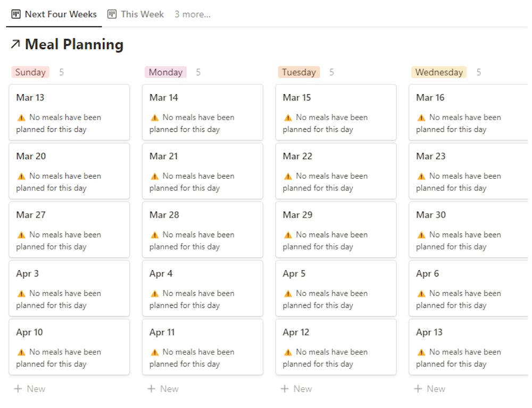The image size is (532, 408).
Task: Switch to the This Week tab
Action: tap(136, 14)
